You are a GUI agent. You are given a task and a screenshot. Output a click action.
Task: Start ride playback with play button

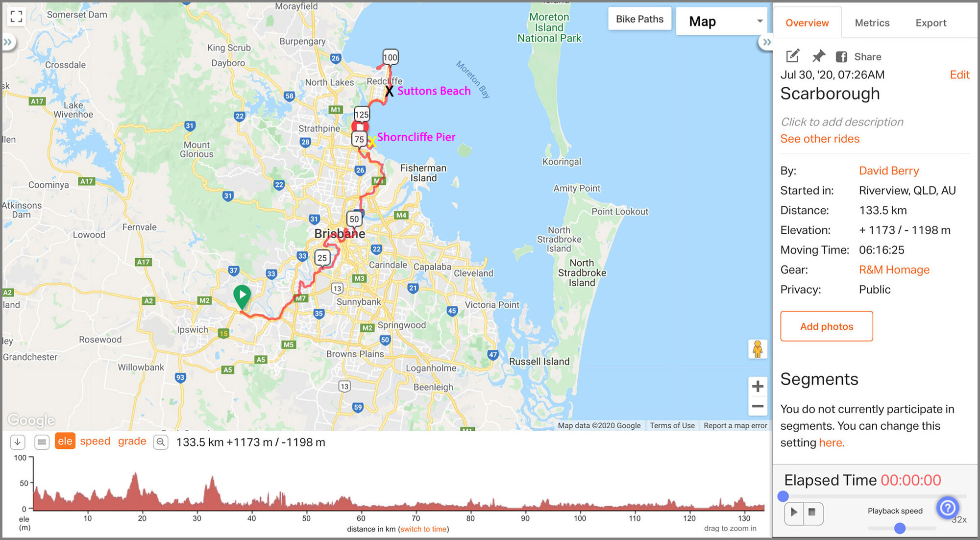[794, 512]
